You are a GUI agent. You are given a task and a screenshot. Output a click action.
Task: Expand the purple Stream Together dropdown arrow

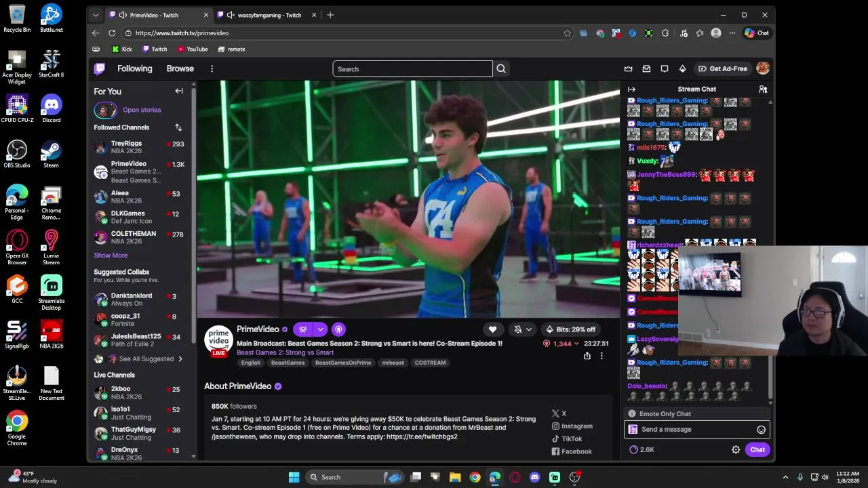pos(320,329)
